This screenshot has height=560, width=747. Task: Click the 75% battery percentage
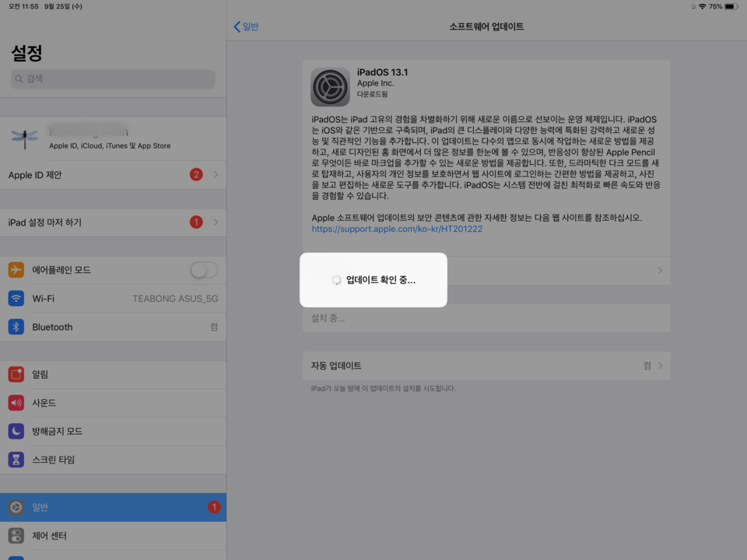[x=715, y=7]
